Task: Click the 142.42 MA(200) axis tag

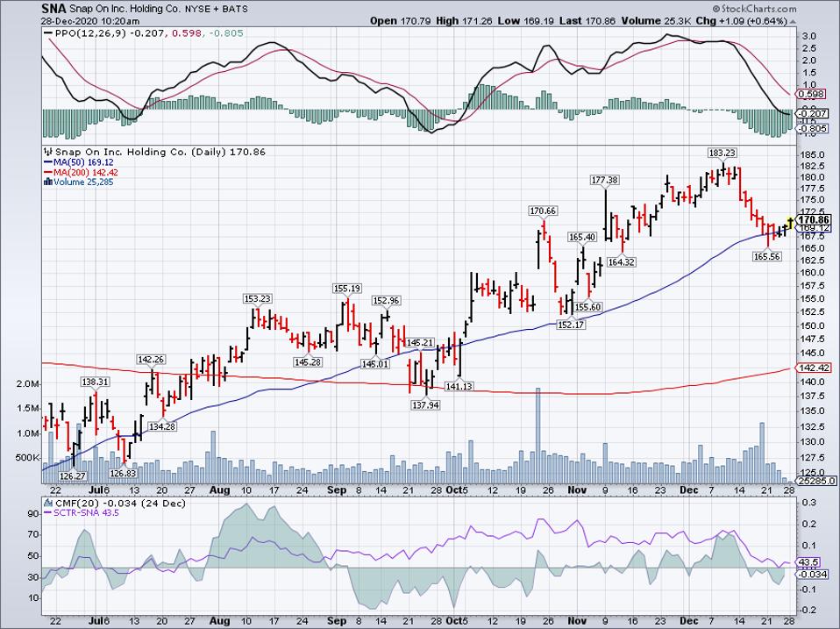Action: pyautogui.click(x=815, y=368)
